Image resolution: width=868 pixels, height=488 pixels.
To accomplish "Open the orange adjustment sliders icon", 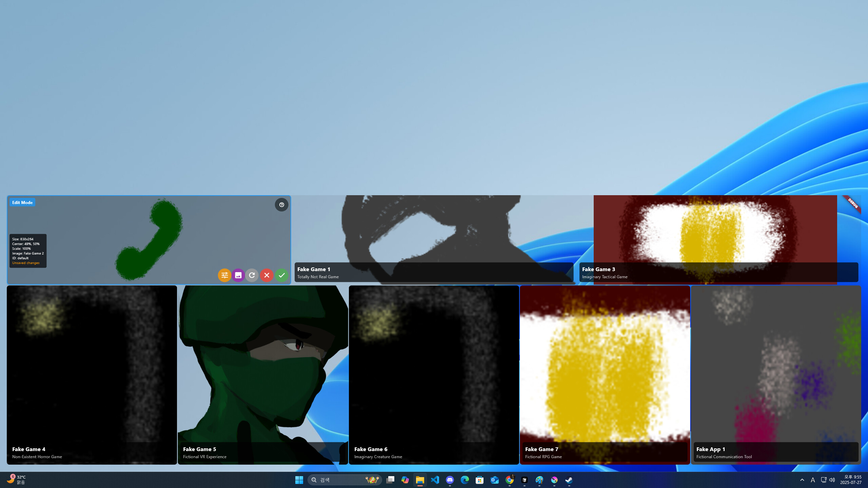I will coord(224,275).
